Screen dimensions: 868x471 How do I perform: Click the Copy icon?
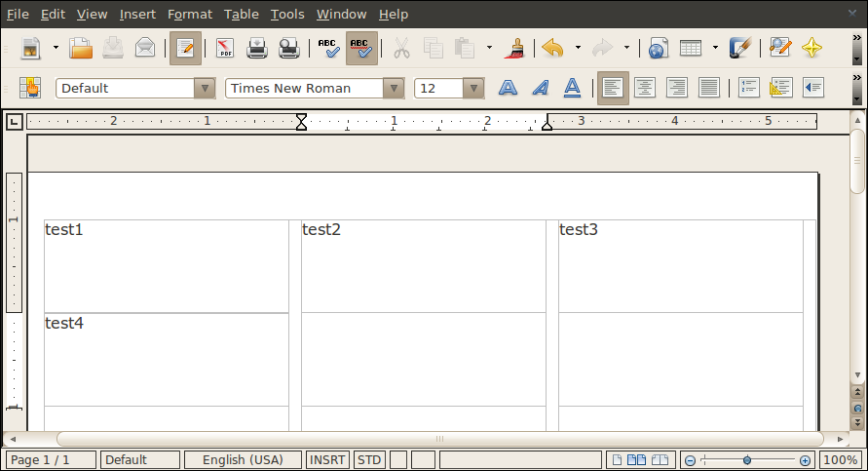[433, 48]
